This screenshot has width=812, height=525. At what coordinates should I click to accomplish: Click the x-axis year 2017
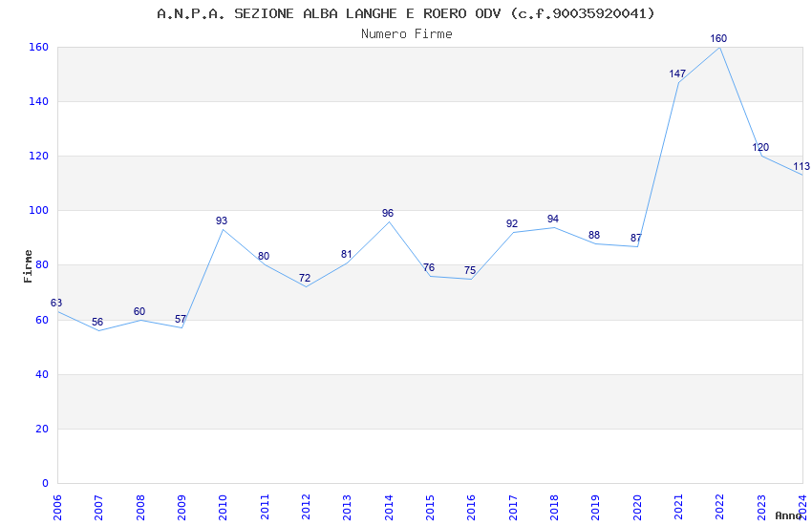(513, 508)
